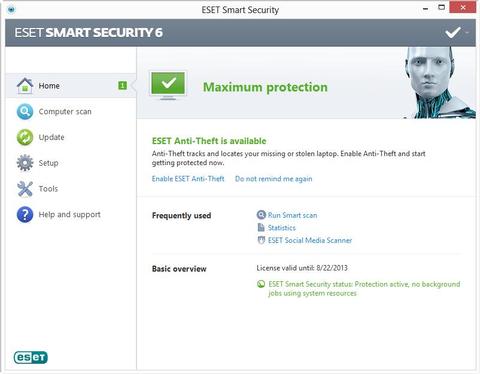Open the header checkmark dropdown arrow
This screenshot has height=374, width=480.
[x=467, y=33]
